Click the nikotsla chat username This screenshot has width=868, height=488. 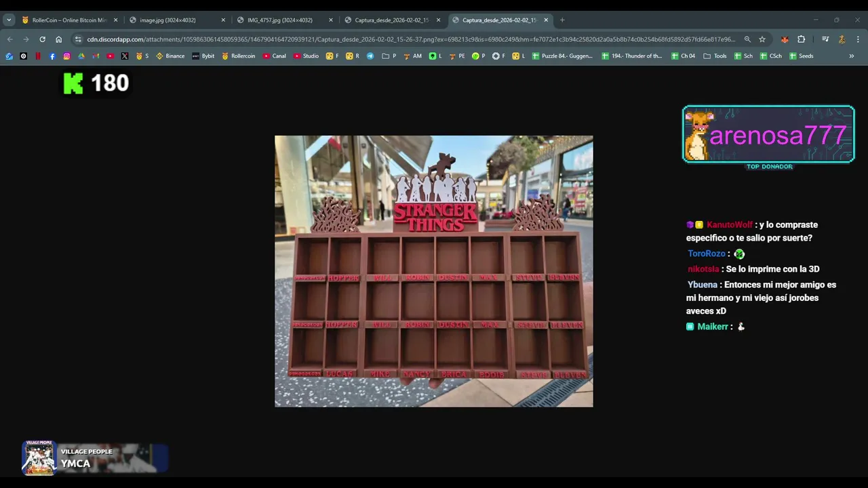pyautogui.click(x=703, y=269)
